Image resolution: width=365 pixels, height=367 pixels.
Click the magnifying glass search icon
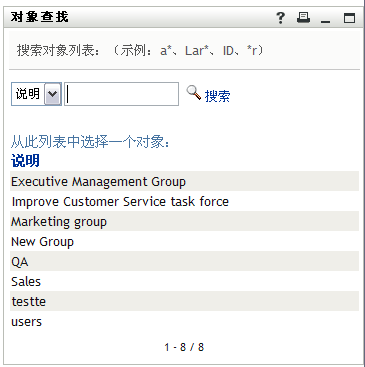coord(193,92)
